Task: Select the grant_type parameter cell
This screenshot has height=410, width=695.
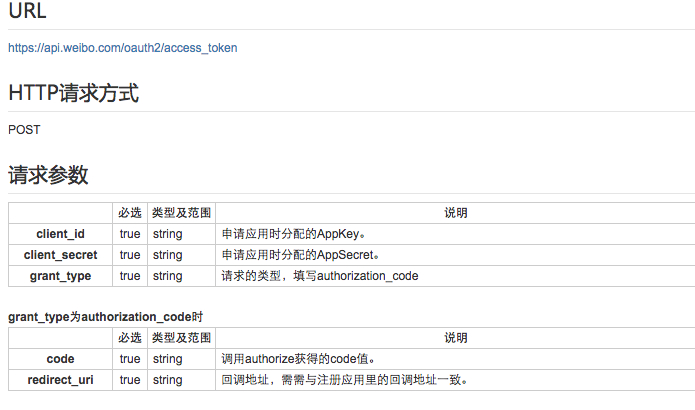Action: tap(60, 276)
